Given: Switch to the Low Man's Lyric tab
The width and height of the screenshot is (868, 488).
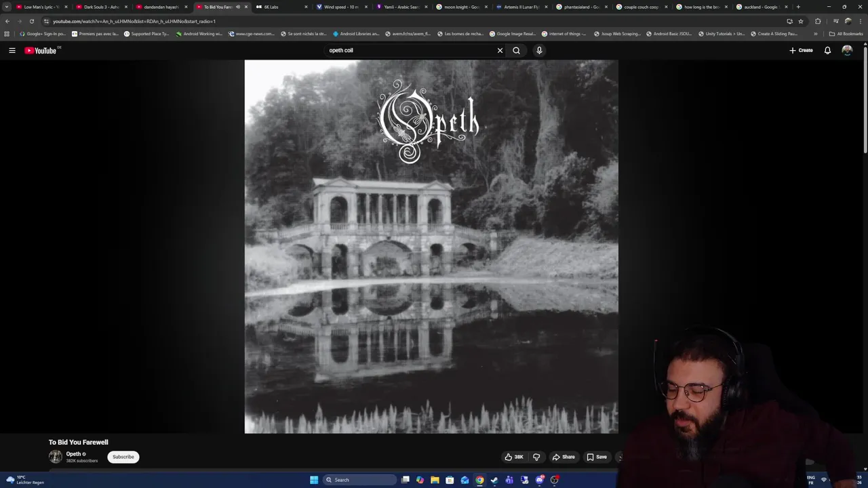Looking at the screenshot, I should click(41, 7).
